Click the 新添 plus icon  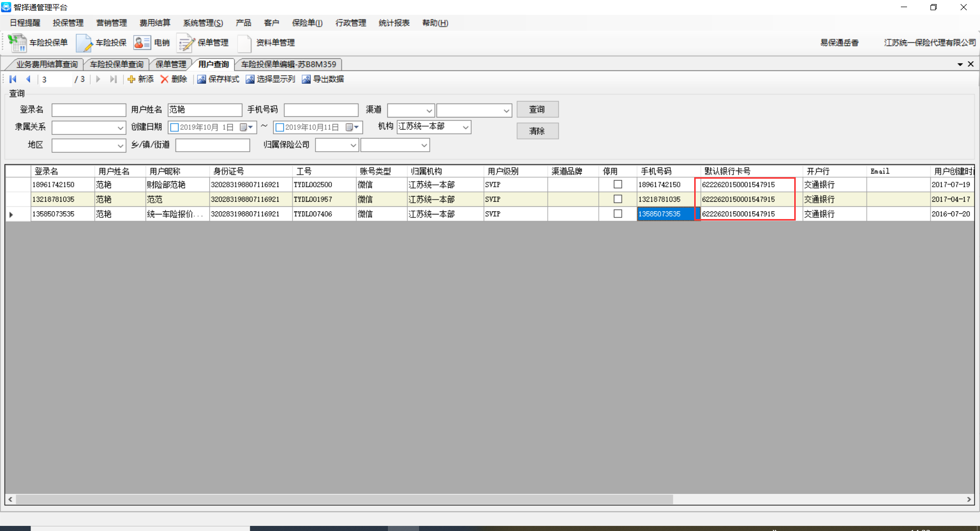coord(131,79)
